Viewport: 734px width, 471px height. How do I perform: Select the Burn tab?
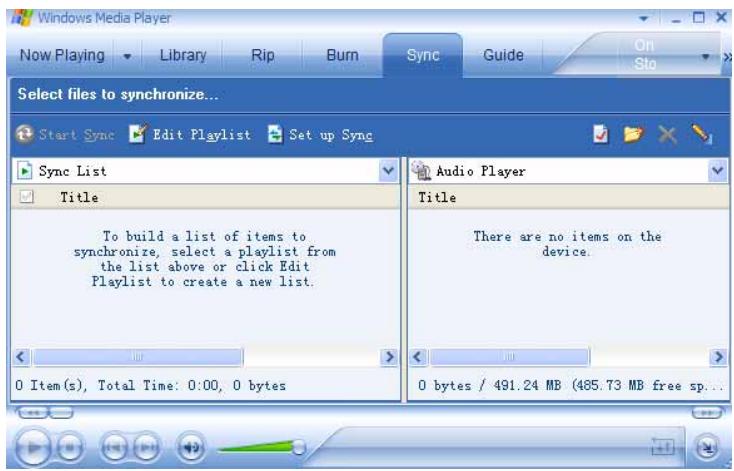tap(342, 55)
